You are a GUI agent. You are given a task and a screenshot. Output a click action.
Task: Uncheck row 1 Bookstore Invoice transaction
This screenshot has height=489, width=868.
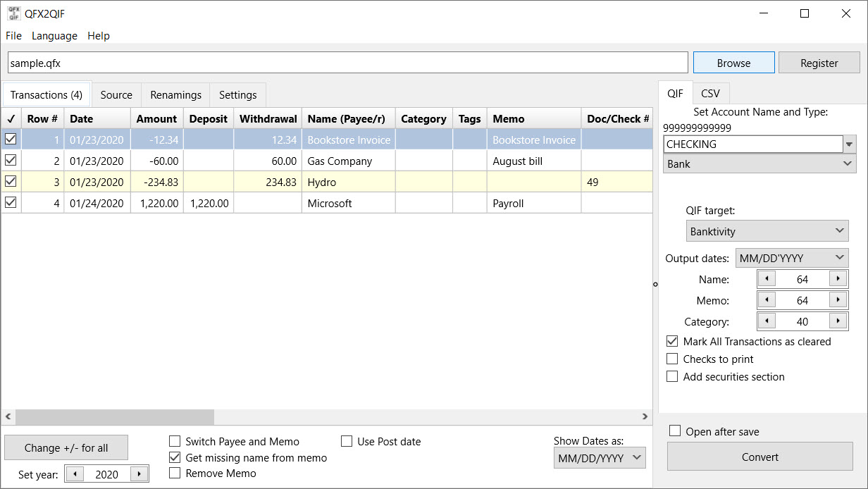click(x=11, y=139)
